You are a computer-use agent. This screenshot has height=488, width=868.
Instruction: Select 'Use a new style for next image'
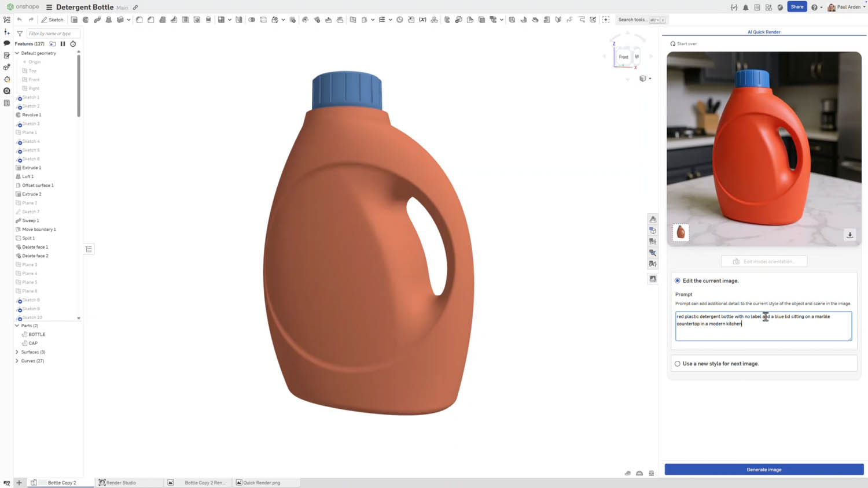click(678, 364)
